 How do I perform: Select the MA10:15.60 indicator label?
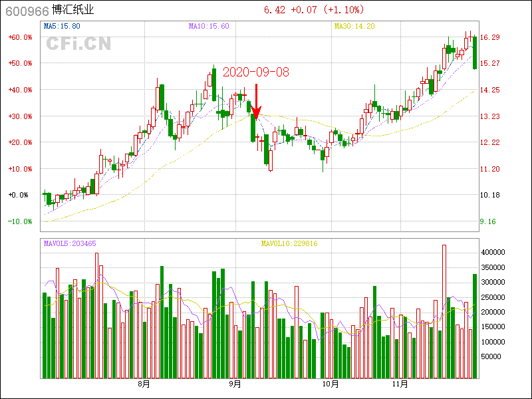point(209,27)
